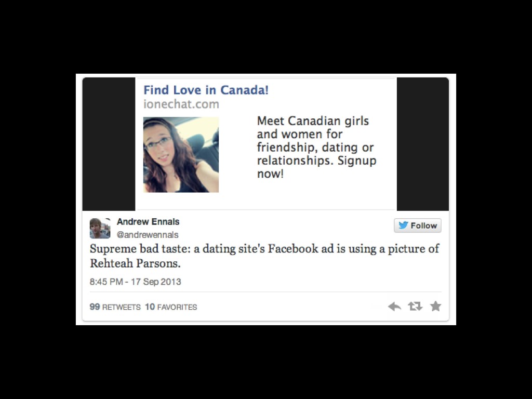Screen dimensions: 532x399
Task: Click the Twitter bird icon on Follow
Action: pyautogui.click(x=403, y=225)
